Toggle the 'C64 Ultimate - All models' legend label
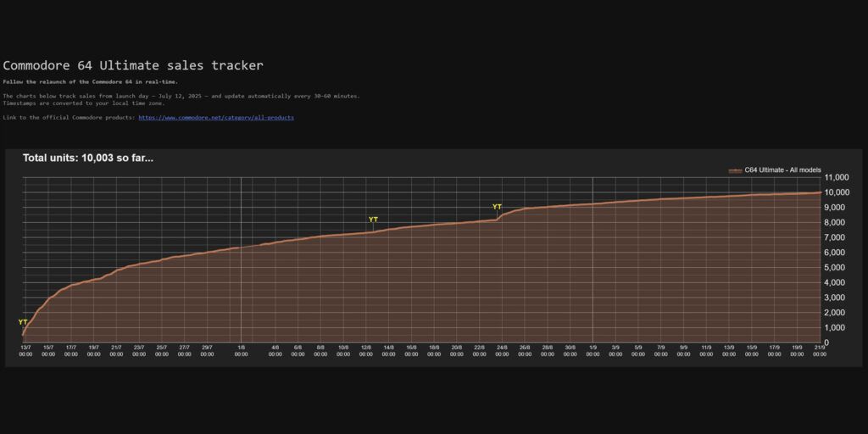This screenshot has height=434, width=868. tap(782, 170)
